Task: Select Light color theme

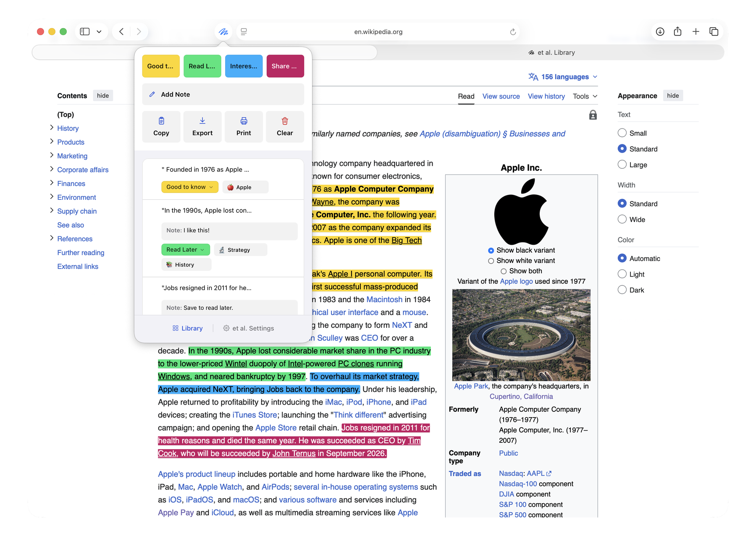Action: click(x=622, y=274)
